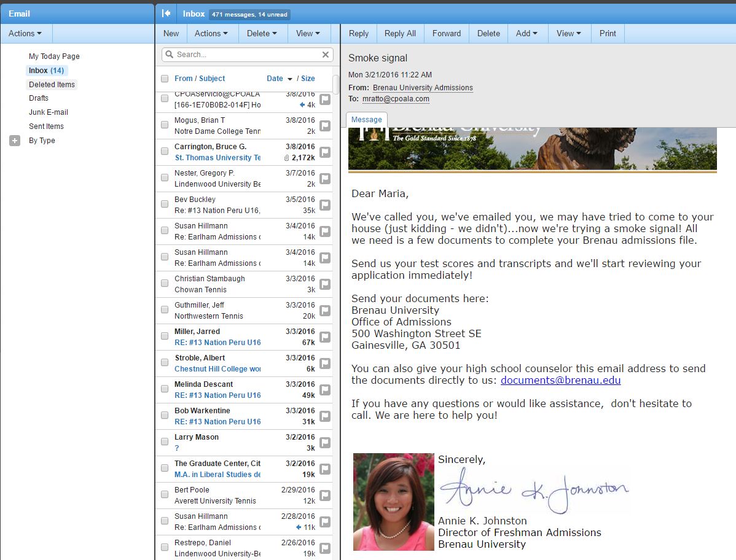Open the message list View dropdown

coord(308,33)
